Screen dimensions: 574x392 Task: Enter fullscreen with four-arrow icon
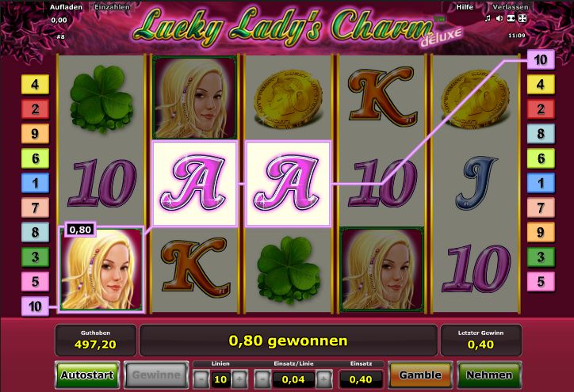tap(522, 18)
